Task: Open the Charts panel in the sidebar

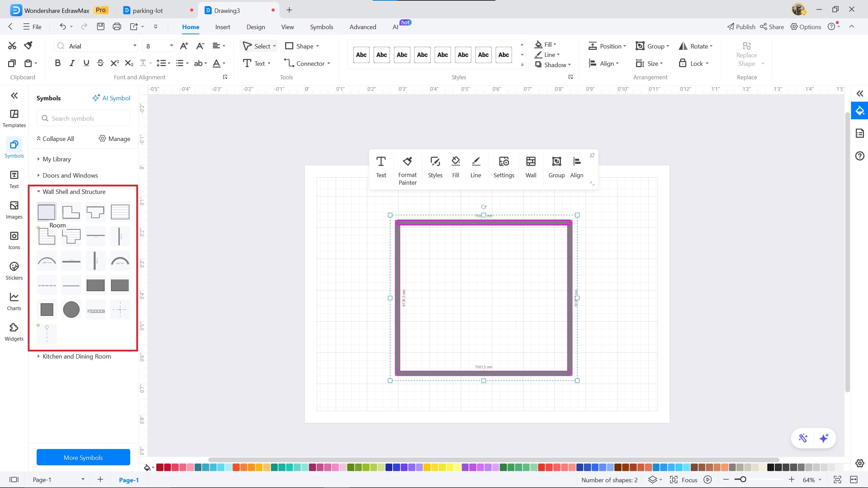Action: [14, 301]
